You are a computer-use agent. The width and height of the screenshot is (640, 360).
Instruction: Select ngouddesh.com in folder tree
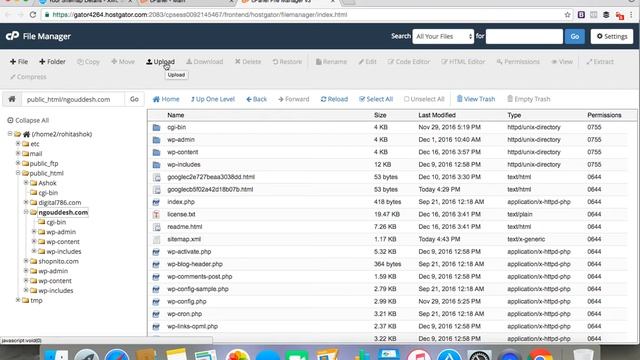(x=63, y=212)
